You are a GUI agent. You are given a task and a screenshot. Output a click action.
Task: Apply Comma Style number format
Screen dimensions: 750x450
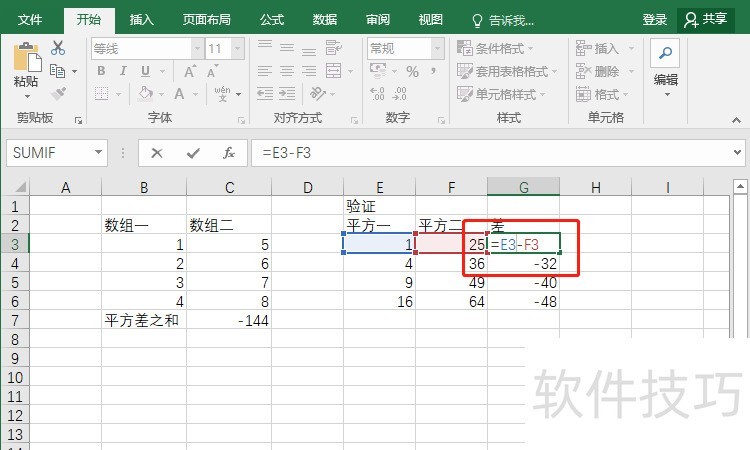[433, 71]
